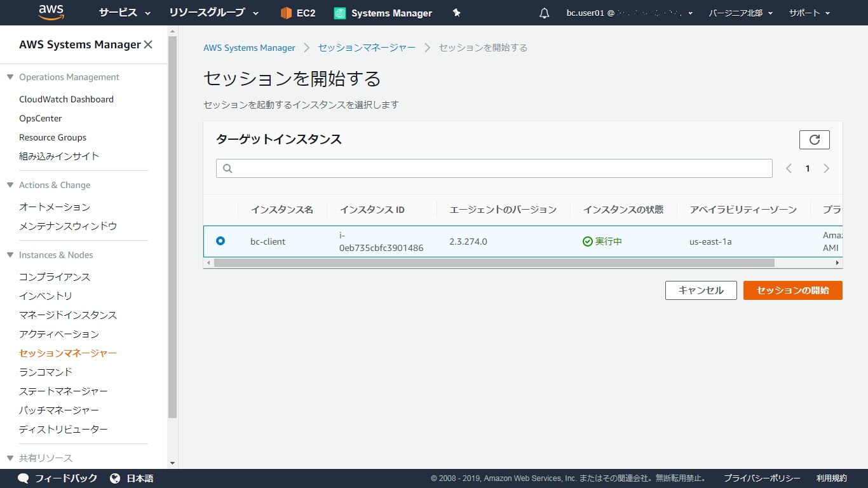Click the 日本語 language selector

coord(140,478)
